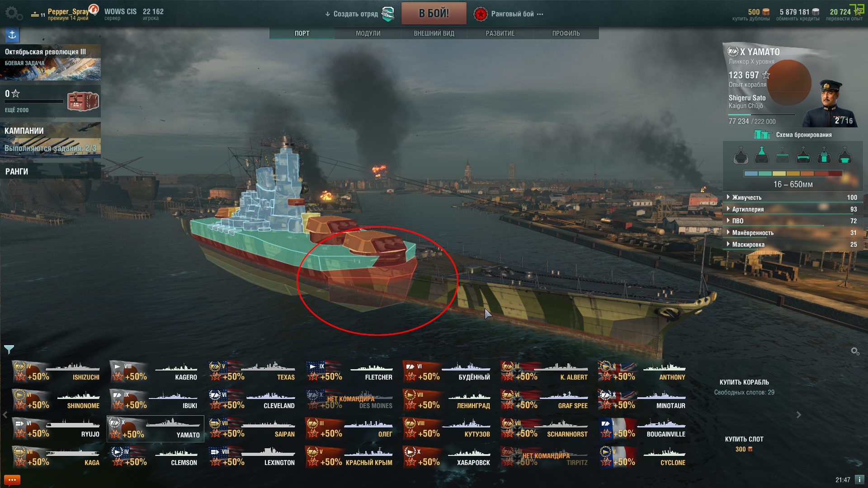868x488 pixels.
Task: Open the chat speech-bubble icon
Action: (12, 480)
